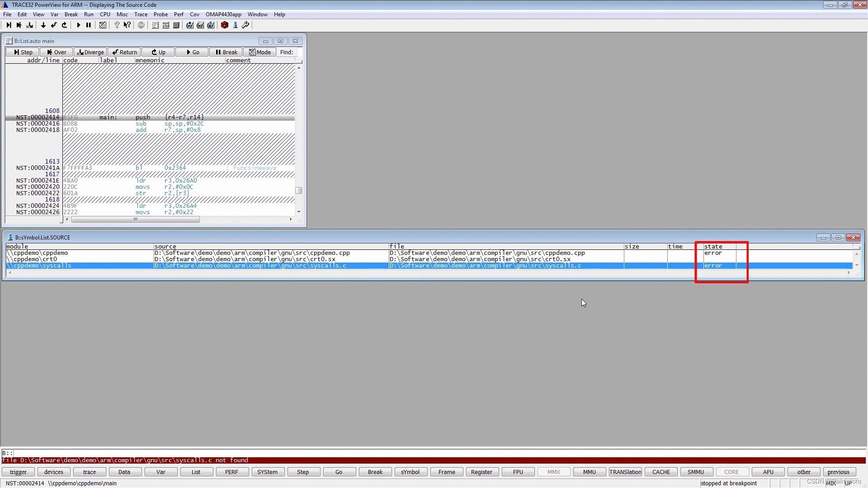Screen dimensions: 868x488
Task: Open the Trace menu
Action: click(141, 14)
